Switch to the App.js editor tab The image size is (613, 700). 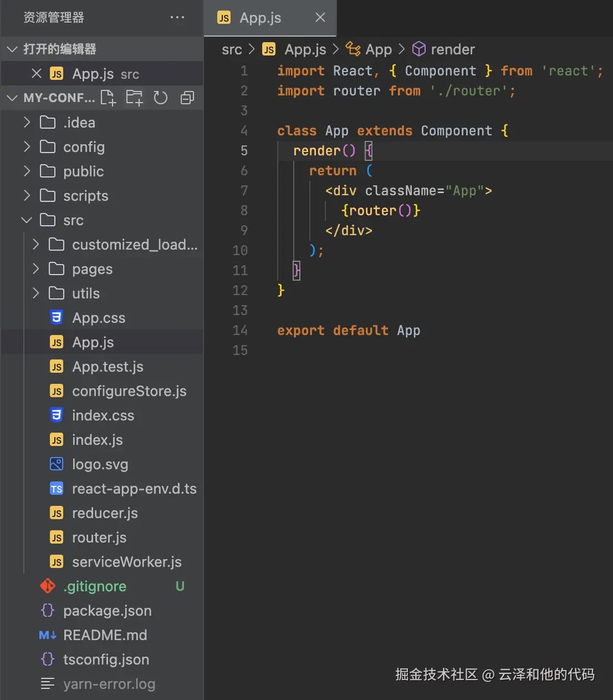(260, 17)
